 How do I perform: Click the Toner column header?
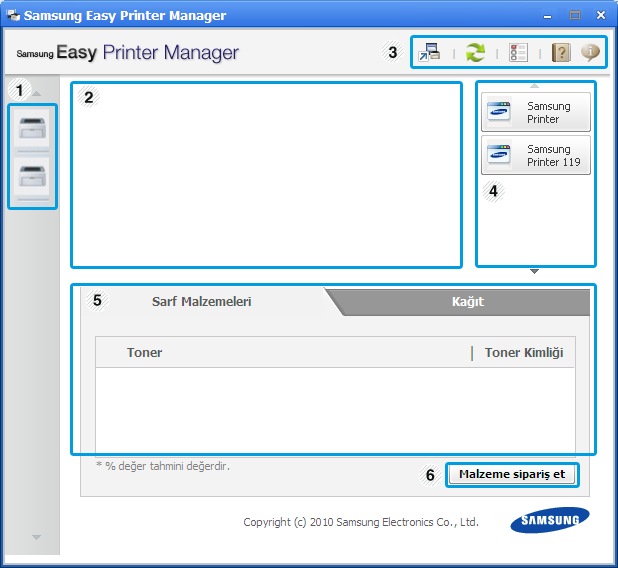click(x=144, y=352)
